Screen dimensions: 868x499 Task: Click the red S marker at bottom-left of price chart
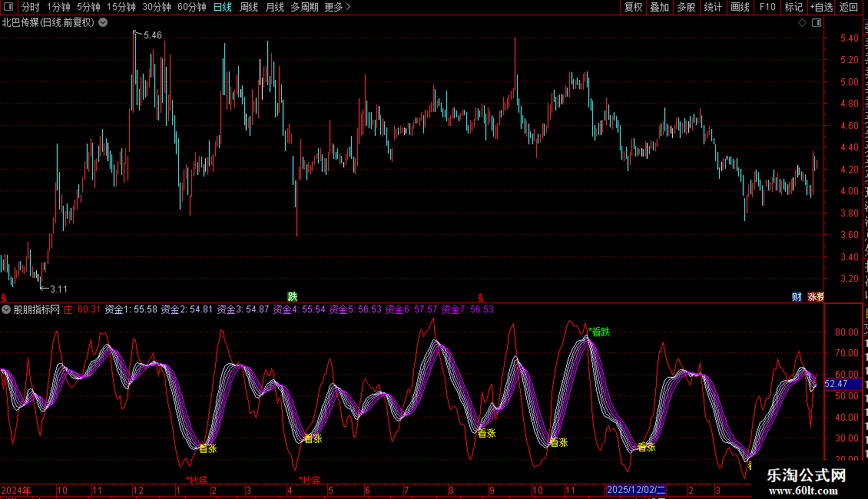4,298
